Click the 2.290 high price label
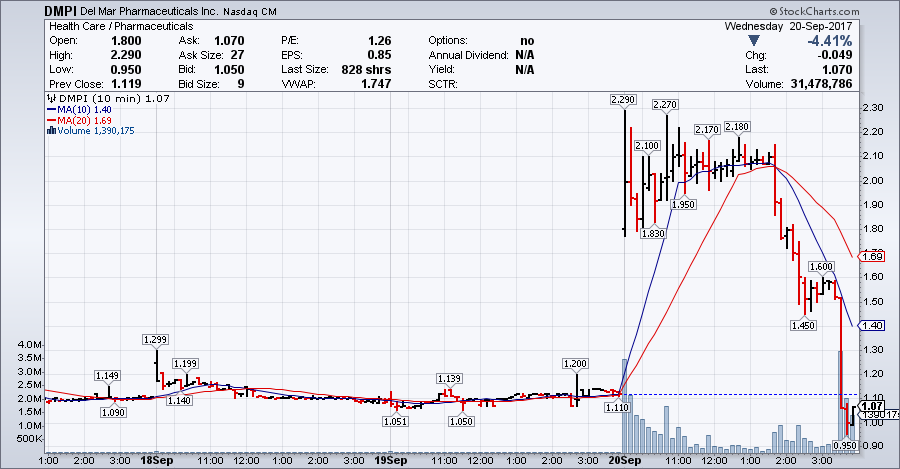 coord(624,100)
